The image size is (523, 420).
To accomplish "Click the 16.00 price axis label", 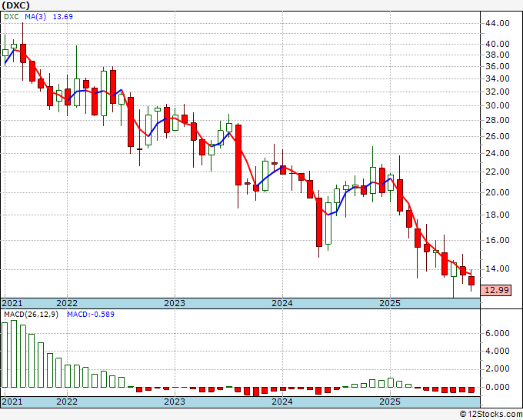I will tap(498, 240).
